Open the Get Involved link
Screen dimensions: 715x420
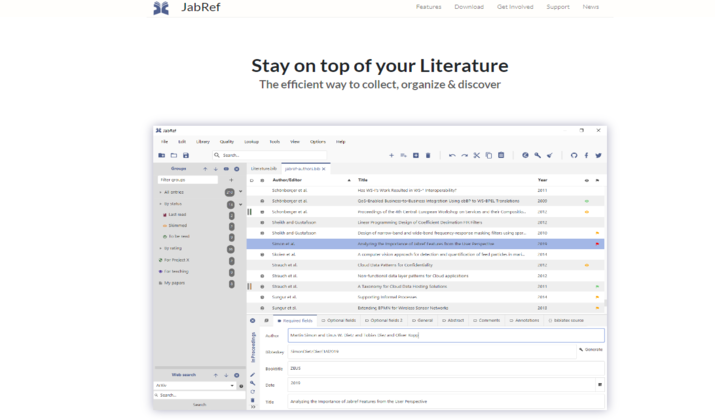(x=515, y=7)
